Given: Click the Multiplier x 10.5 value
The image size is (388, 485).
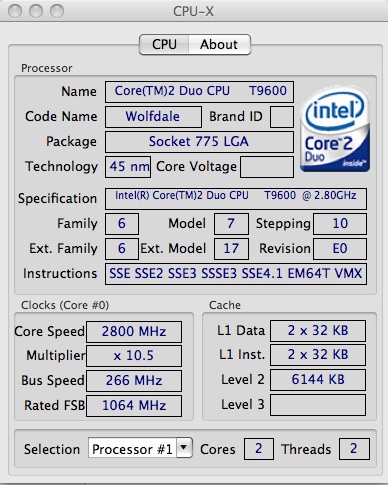Looking at the screenshot, I should pyautogui.click(x=134, y=356).
